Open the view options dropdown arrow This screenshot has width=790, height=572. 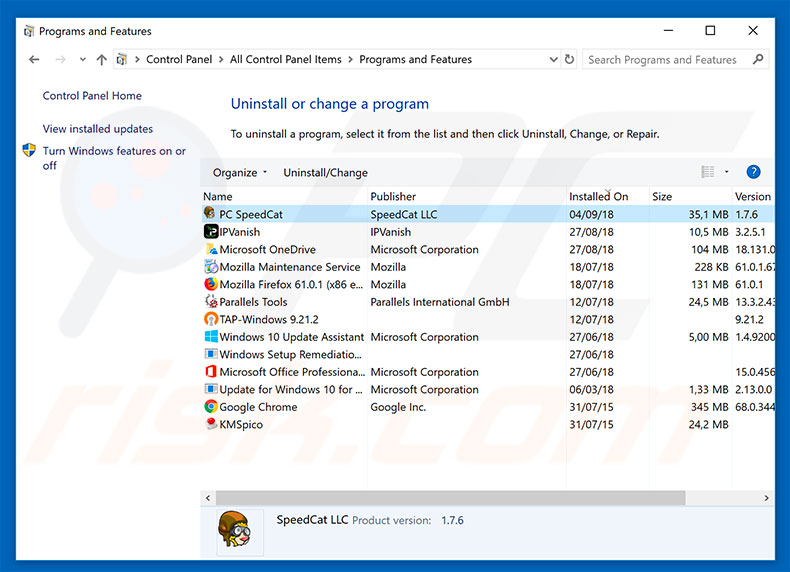click(x=726, y=172)
